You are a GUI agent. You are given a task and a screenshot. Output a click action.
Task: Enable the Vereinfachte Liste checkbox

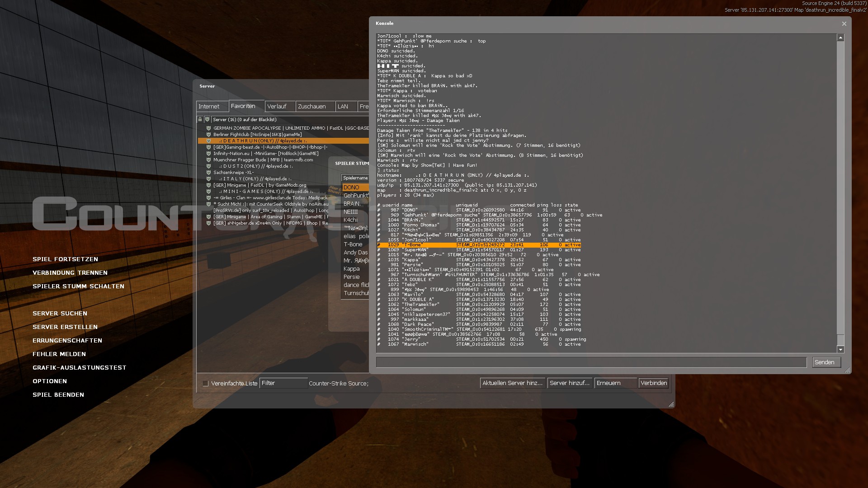206,384
